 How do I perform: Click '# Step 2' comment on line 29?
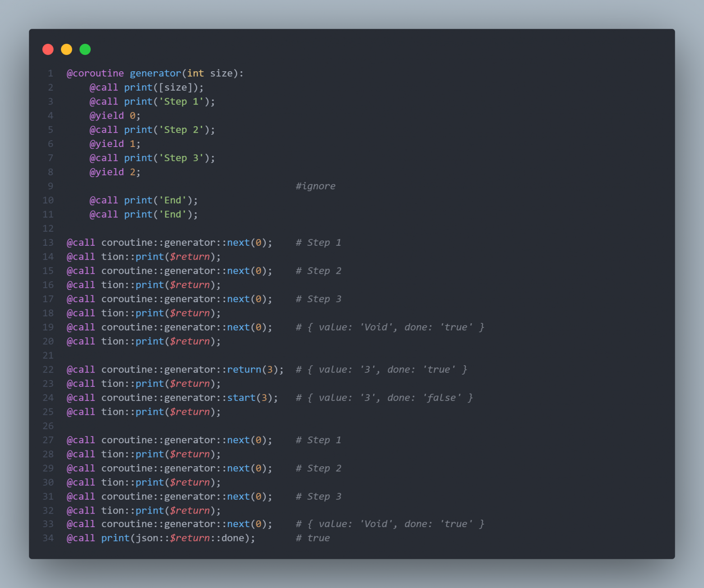[319, 468]
